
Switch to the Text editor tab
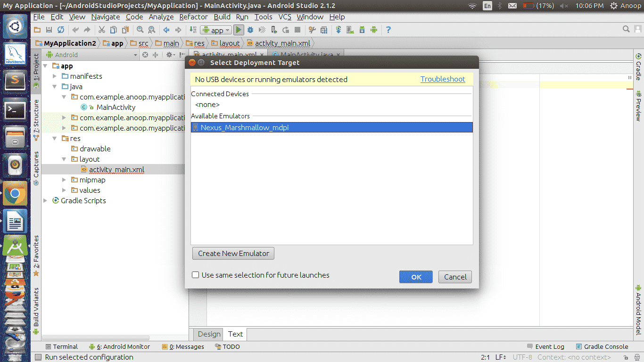[235, 334]
